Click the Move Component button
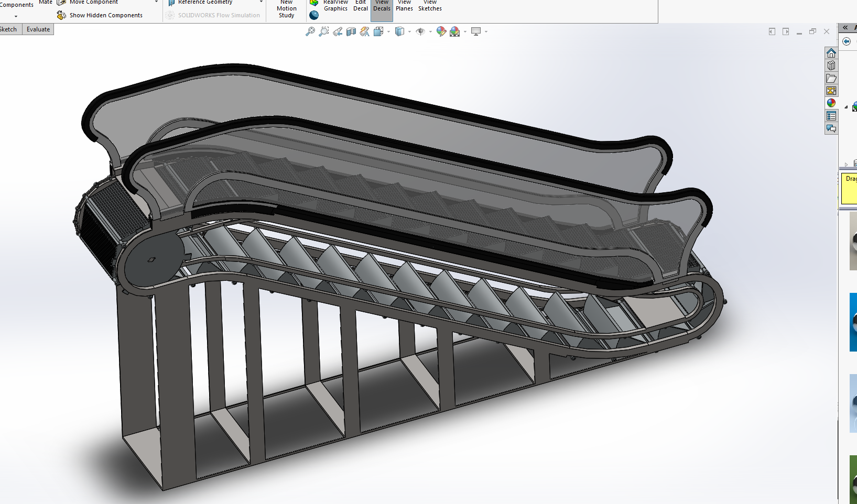This screenshot has width=857, height=504. click(88, 2)
